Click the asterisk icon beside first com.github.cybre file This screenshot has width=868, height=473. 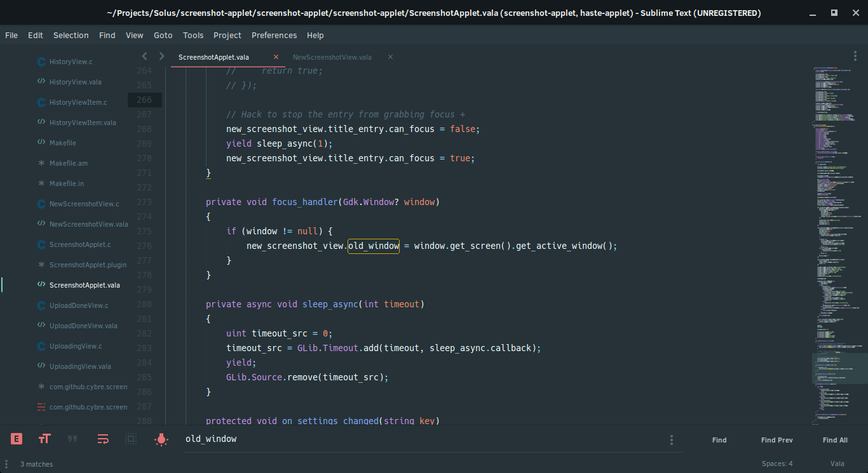click(41, 387)
